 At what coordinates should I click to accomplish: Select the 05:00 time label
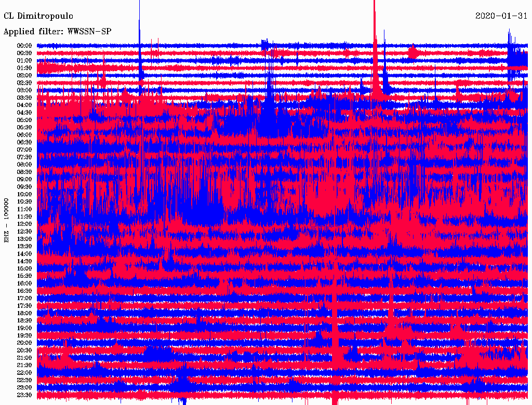[24, 120]
